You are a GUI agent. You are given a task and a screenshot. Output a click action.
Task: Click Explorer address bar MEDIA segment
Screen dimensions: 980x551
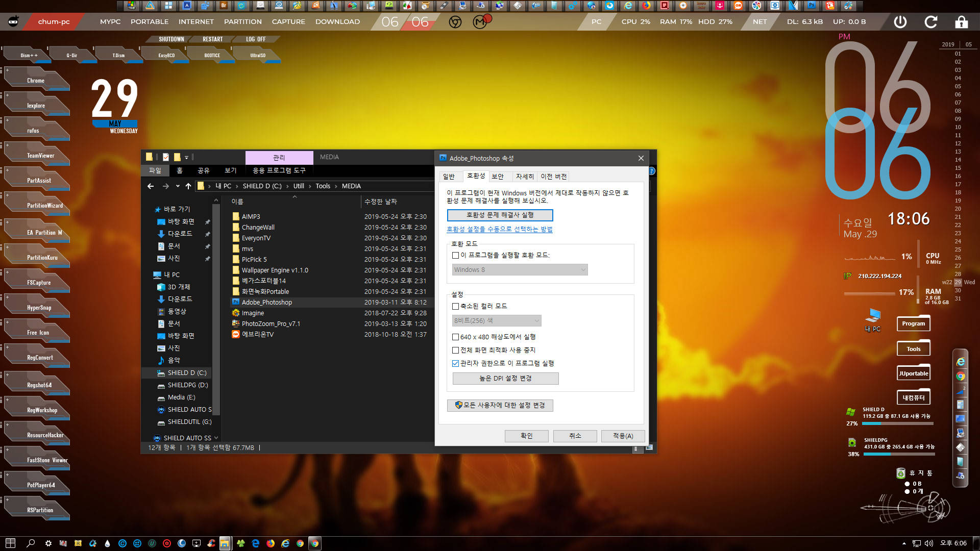coord(351,186)
